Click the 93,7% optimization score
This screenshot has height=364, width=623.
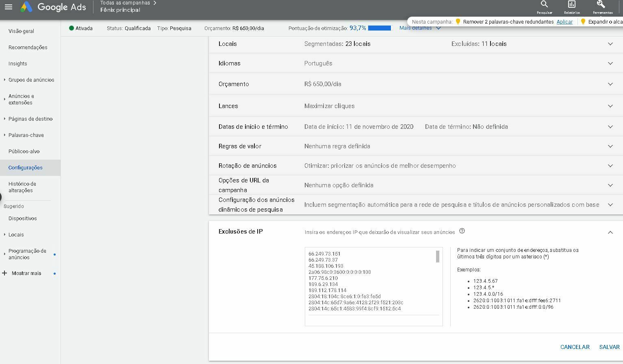click(358, 28)
